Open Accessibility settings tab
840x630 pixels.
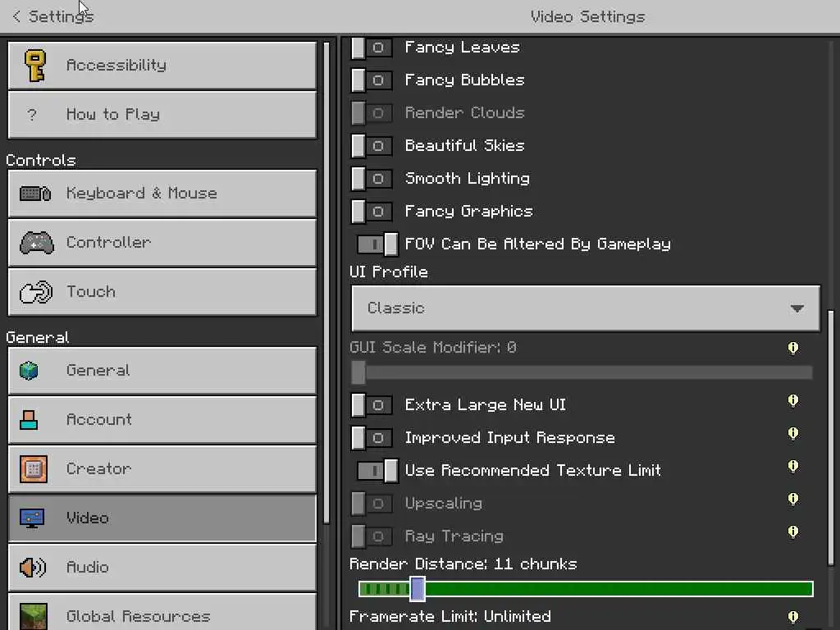(x=162, y=66)
